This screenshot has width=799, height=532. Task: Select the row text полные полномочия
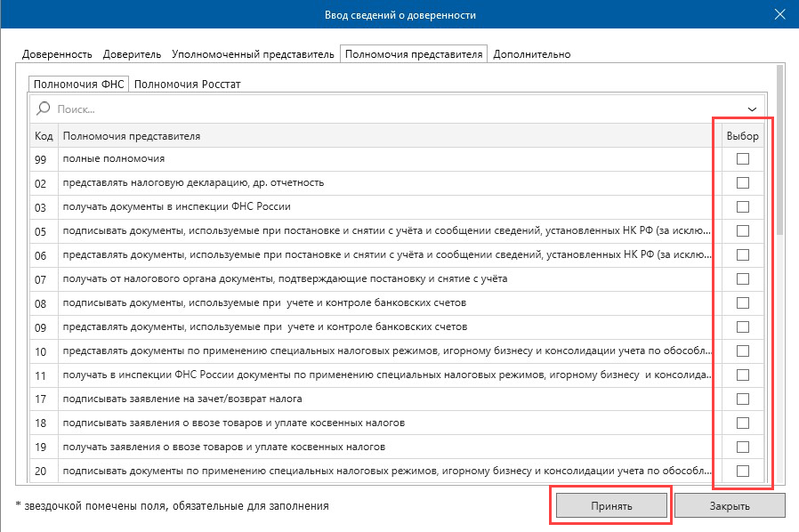114,158
